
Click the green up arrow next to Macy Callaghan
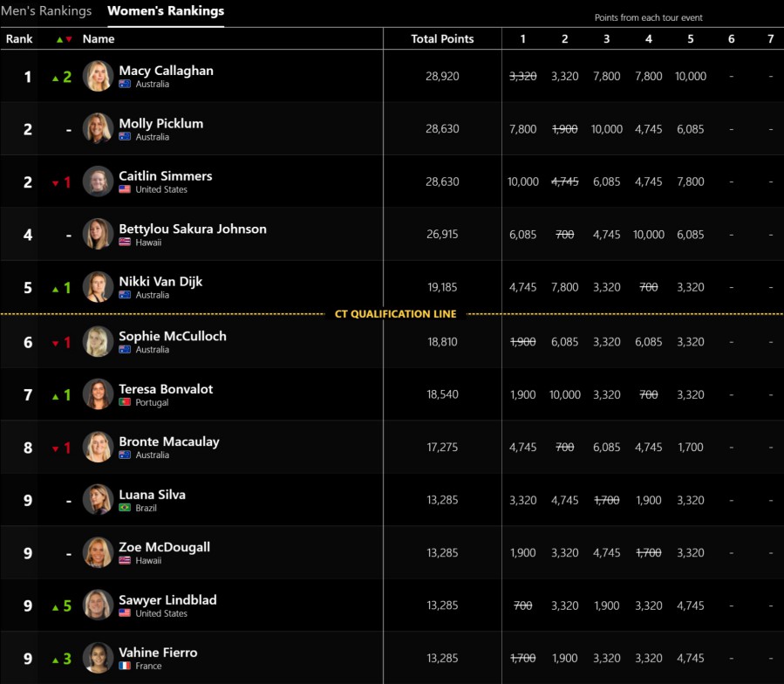[x=56, y=79]
